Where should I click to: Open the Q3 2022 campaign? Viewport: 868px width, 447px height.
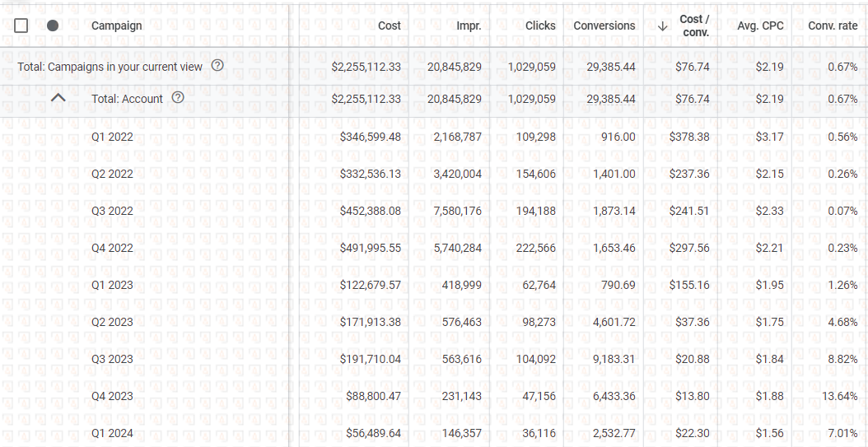[x=112, y=211]
